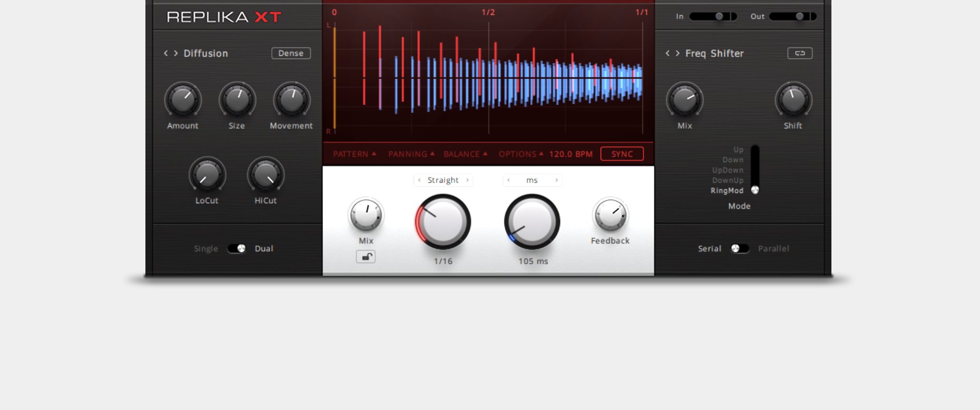980x410 pixels.
Task: Adjust the In level slider
Action: click(x=713, y=16)
